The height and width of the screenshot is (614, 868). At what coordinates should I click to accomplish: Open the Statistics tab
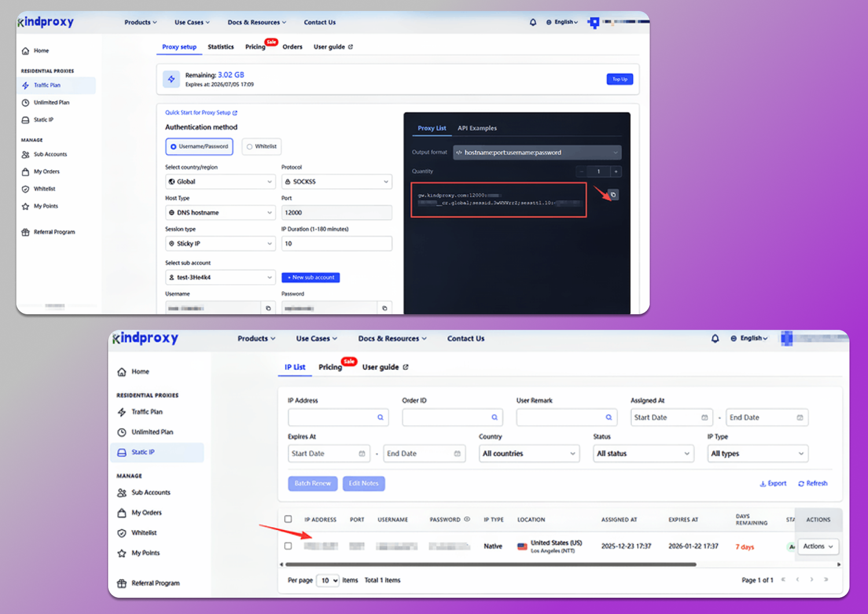220,47
